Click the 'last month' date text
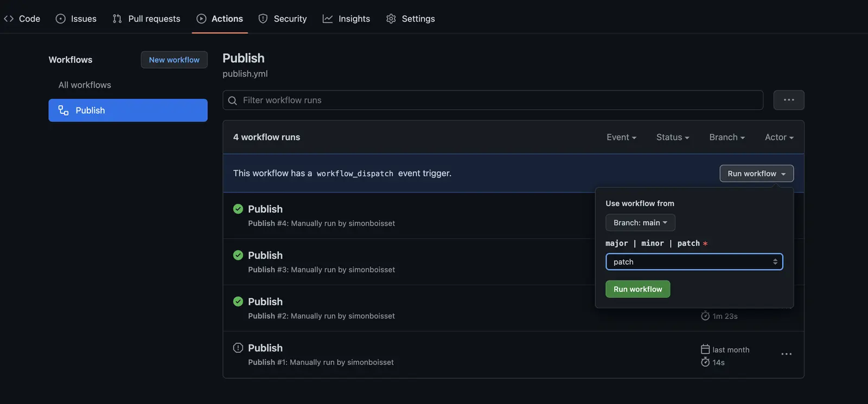868x404 pixels. point(731,350)
